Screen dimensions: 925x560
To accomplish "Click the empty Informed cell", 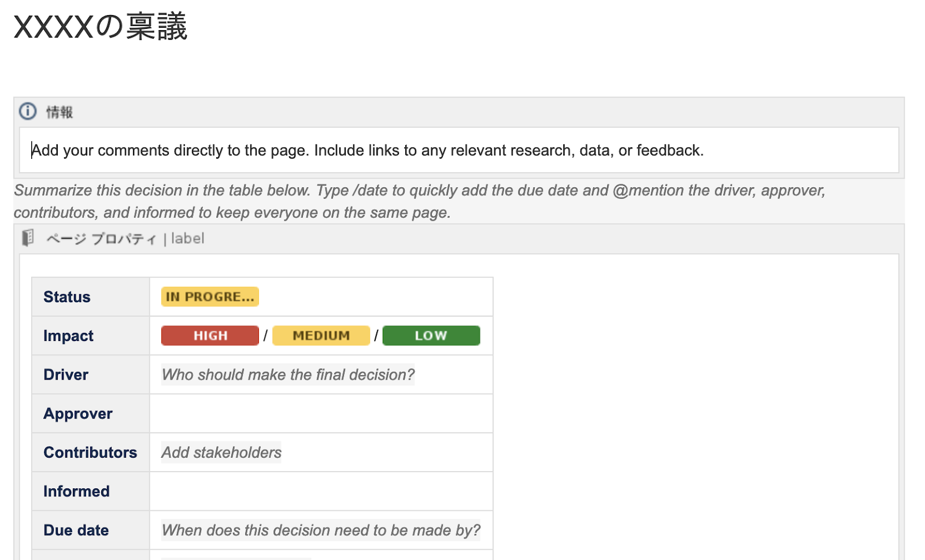I will click(321, 491).
